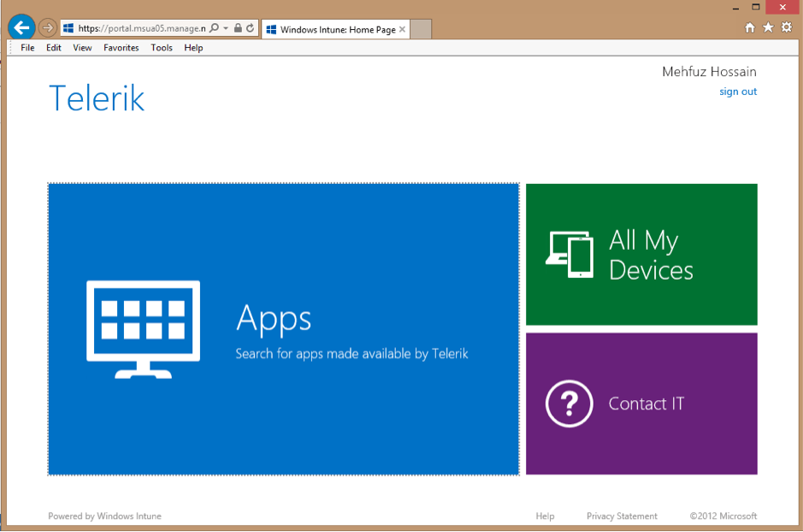Click the browser Back arrow button
Image resolution: width=803 pixels, height=532 pixels.
21,27
